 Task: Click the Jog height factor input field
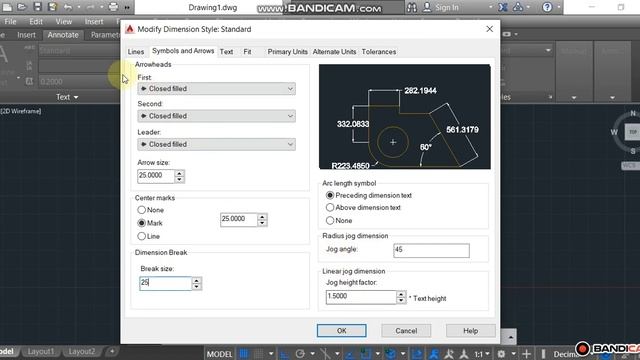tap(361, 297)
